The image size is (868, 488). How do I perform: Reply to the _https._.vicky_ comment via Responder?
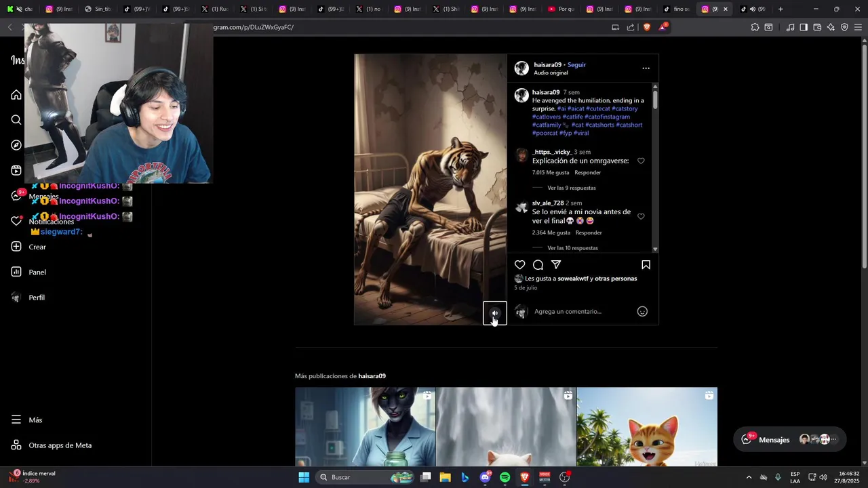coord(588,173)
